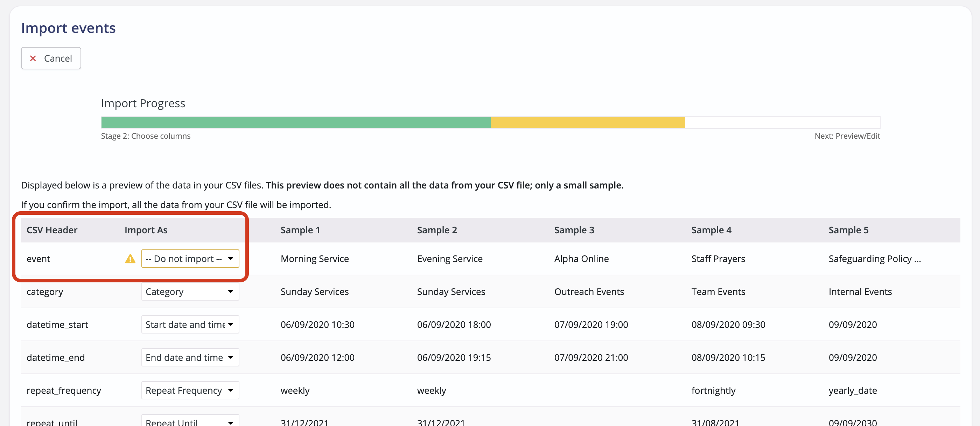Select the Alpha Online sample cell
The width and height of the screenshot is (980, 426).
[581, 259]
